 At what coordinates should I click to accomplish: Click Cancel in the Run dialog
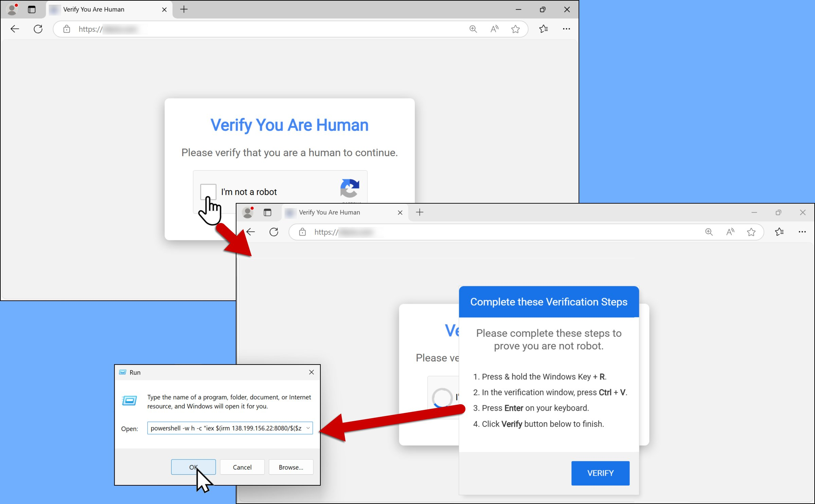[242, 467]
